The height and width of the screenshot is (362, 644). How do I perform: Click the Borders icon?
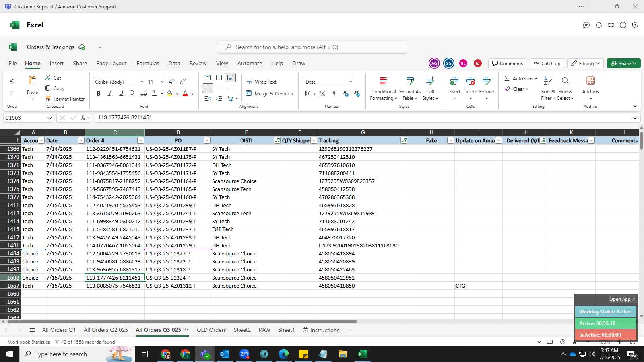(x=155, y=93)
